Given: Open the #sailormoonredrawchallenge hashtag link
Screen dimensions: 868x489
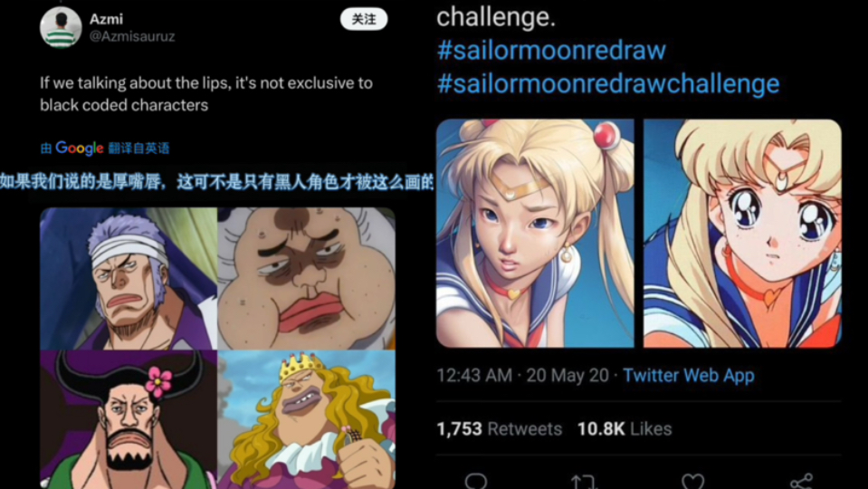Looking at the screenshot, I should coord(608,83).
